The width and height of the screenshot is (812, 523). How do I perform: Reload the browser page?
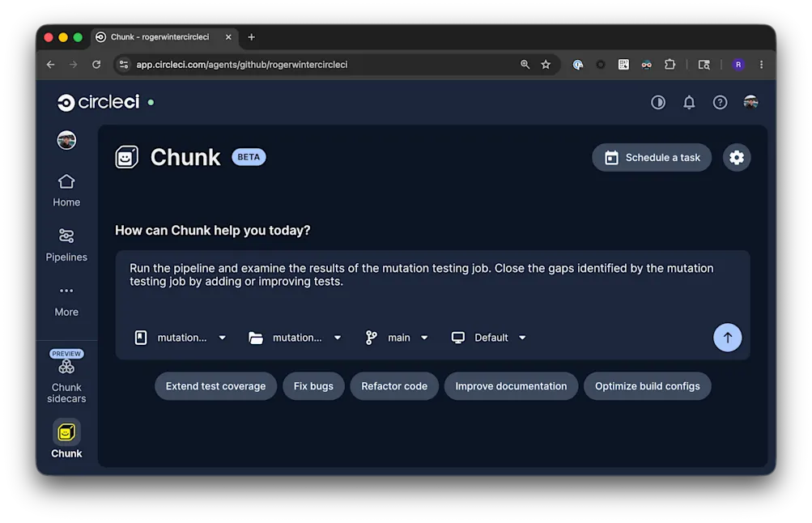[x=96, y=65]
